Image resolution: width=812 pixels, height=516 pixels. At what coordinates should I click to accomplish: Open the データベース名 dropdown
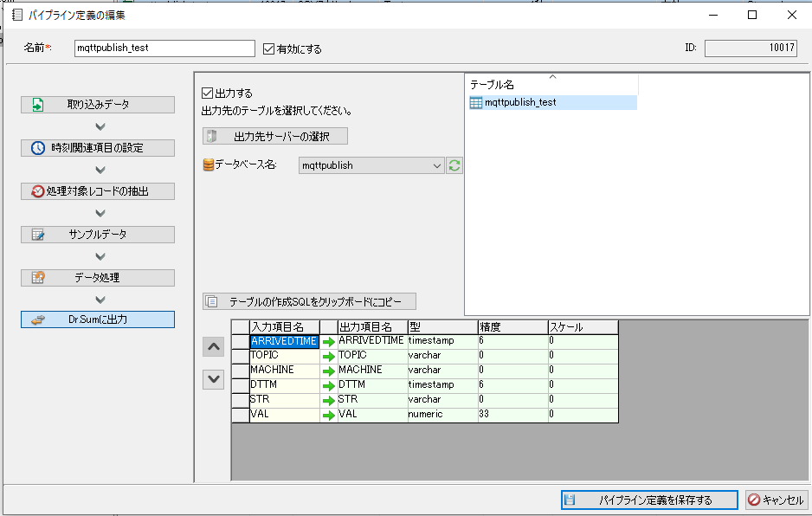click(371, 165)
